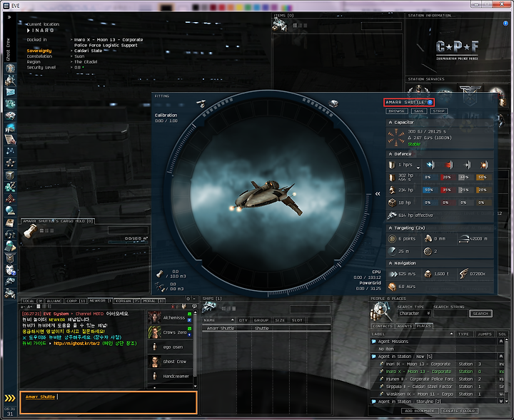This screenshot has height=420, width=514.
Task: Open the constellation map icon in Neocom
Action: pos(11,151)
